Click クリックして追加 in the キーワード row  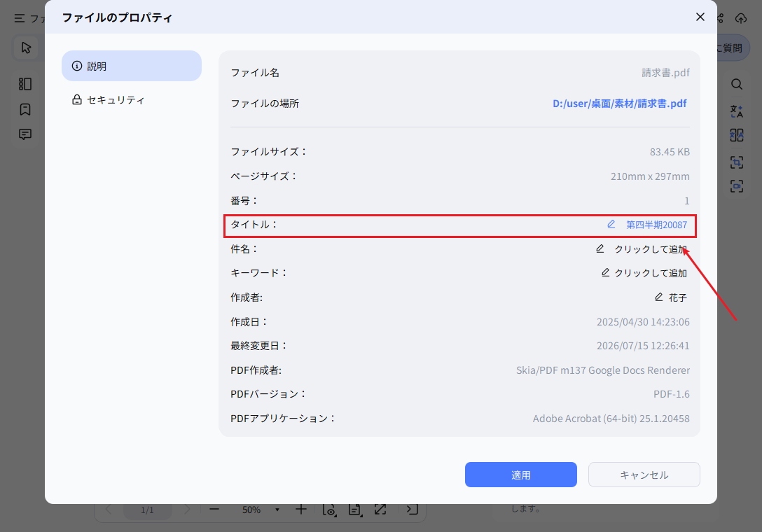pos(650,273)
